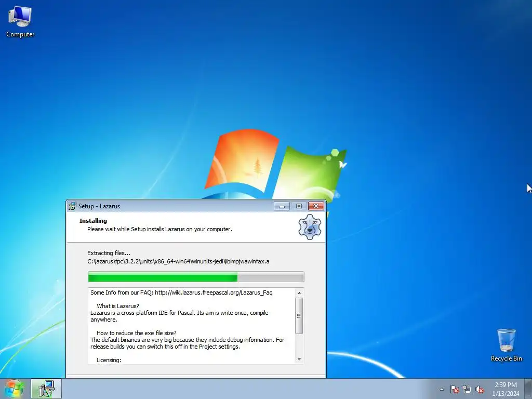532x399 pixels.
Task: Close the Setup - Lazarus window
Action: [x=316, y=206]
